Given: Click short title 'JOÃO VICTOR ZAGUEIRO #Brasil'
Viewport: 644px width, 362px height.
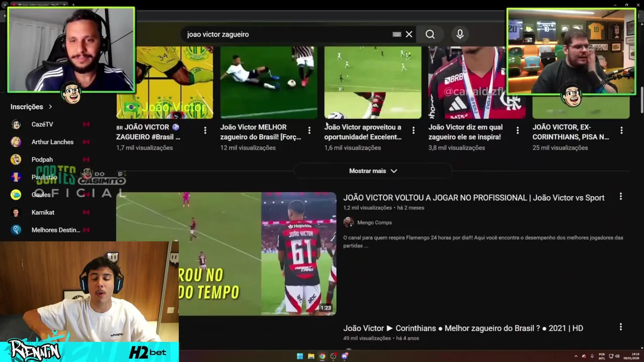Looking at the screenshot, I should click(148, 132).
